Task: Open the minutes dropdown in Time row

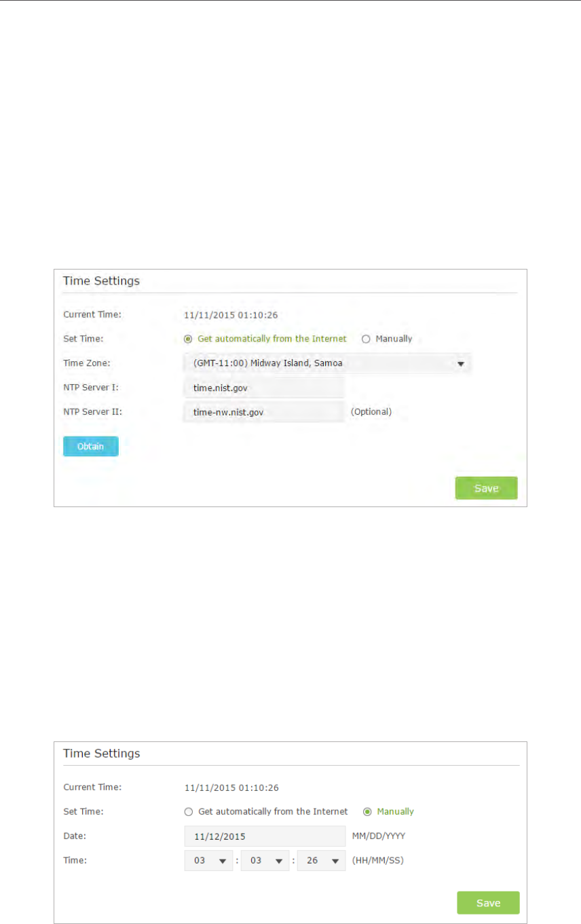Action: tap(265, 860)
